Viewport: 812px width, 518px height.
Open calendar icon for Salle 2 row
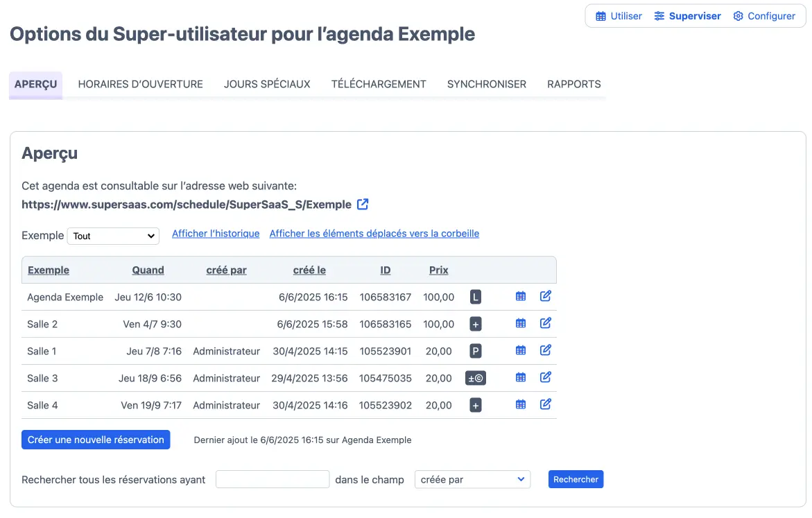pos(521,323)
